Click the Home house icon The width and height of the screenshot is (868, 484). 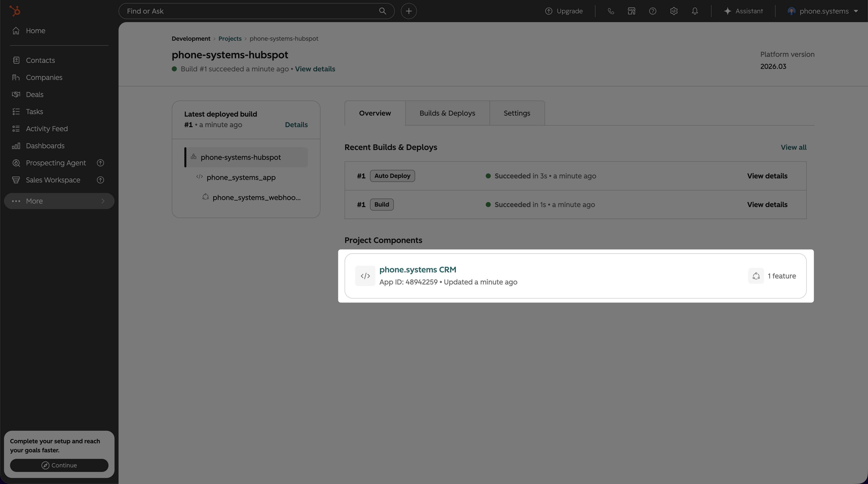pos(16,31)
